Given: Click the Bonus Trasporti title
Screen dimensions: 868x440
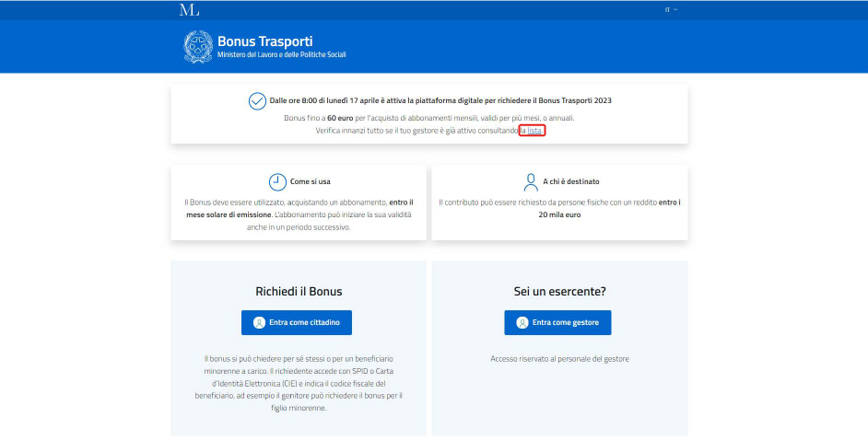Looking at the screenshot, I should [265, 41].
